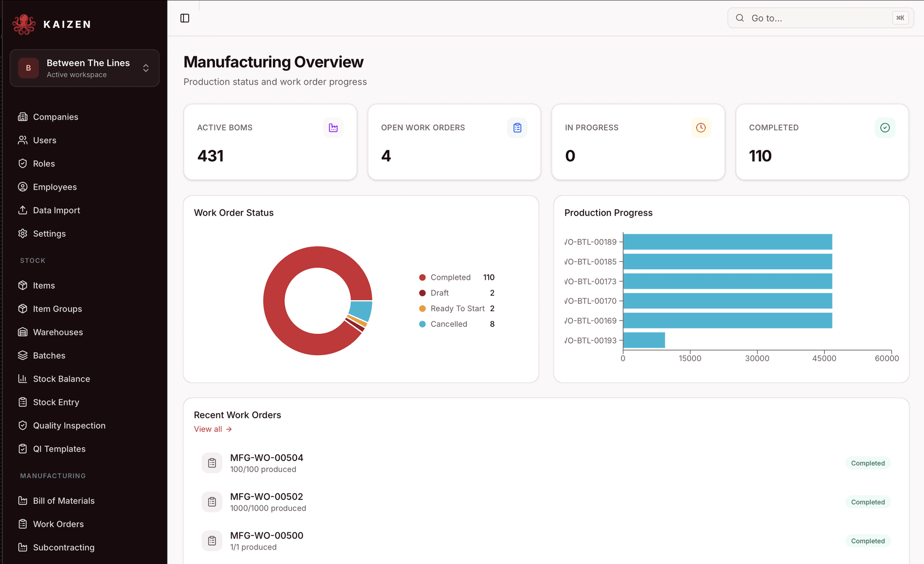Go to Batches
Image resolution: width=924 pixels, height=564 pixels.
[x=49, y=356]
